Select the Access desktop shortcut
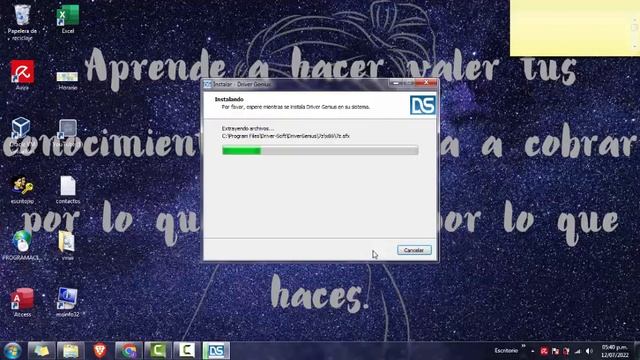640x360 pixels. [x=22, y=302]
